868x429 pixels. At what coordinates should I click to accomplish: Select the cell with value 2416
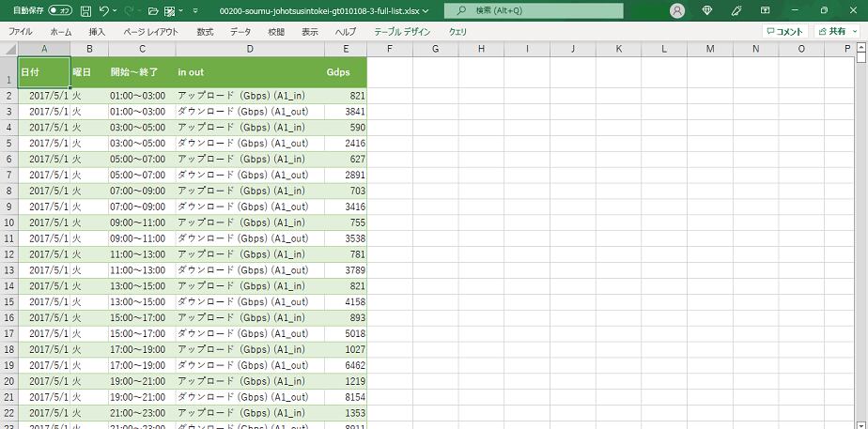346,144
